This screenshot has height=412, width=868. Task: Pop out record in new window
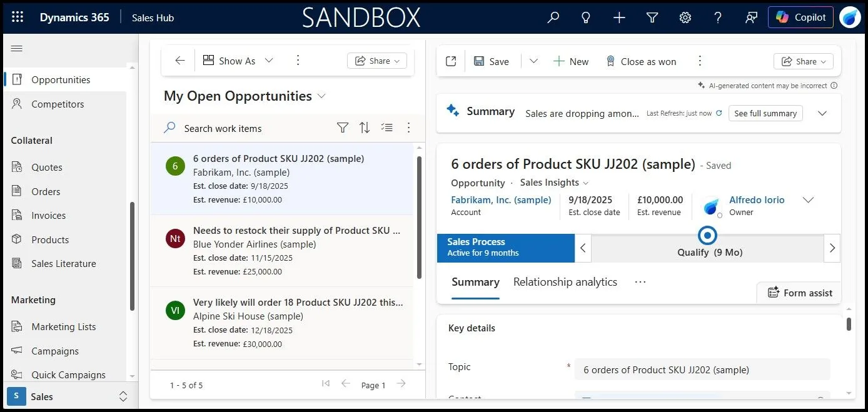[451, 61]
